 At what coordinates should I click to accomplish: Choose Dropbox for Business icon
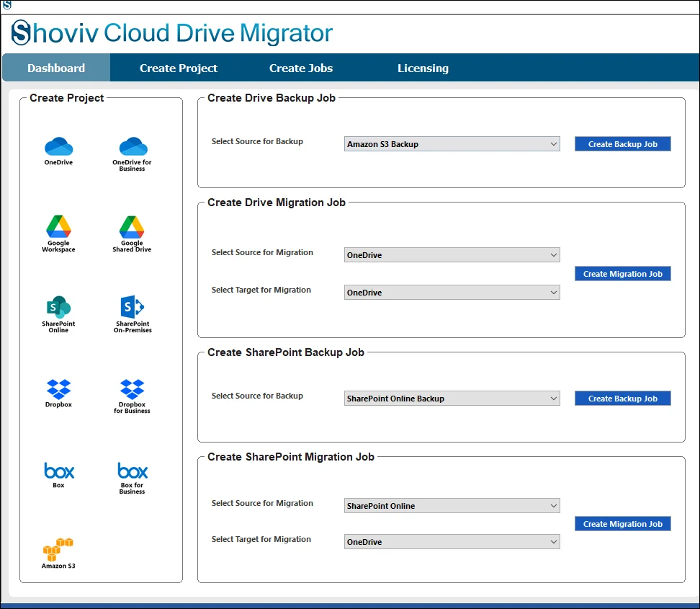132,396
